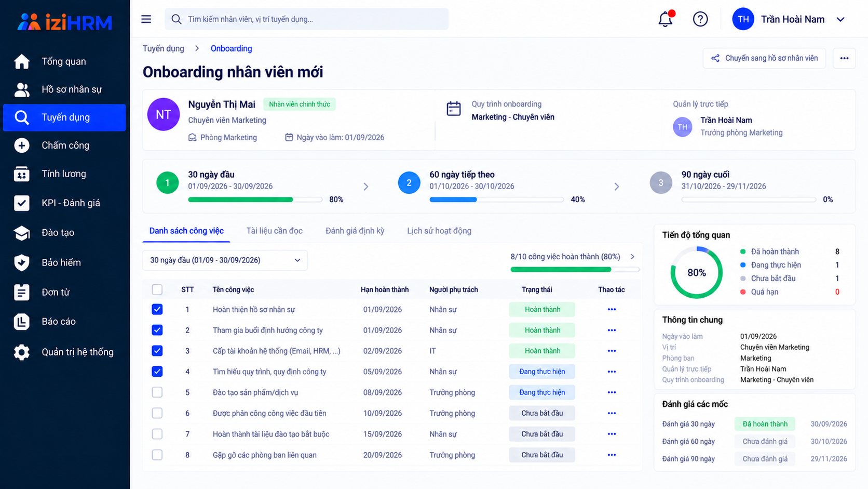Click the Bảo hiểm shield icon
Image resolution: width=868 pixels, height=489 pixels.
[x=22, y=262]
